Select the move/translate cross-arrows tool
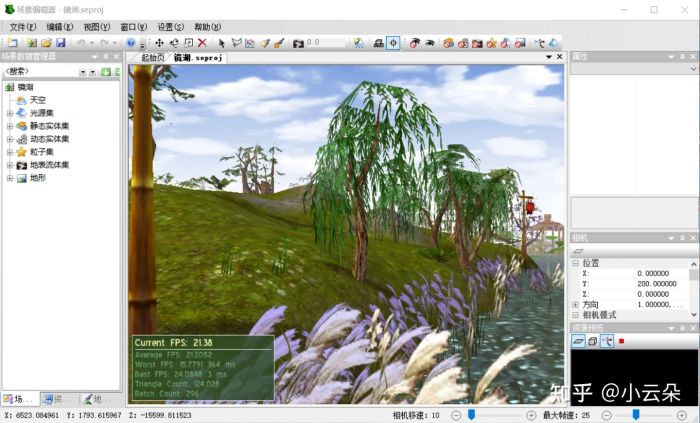700x423 pixels. click(159, 43)
